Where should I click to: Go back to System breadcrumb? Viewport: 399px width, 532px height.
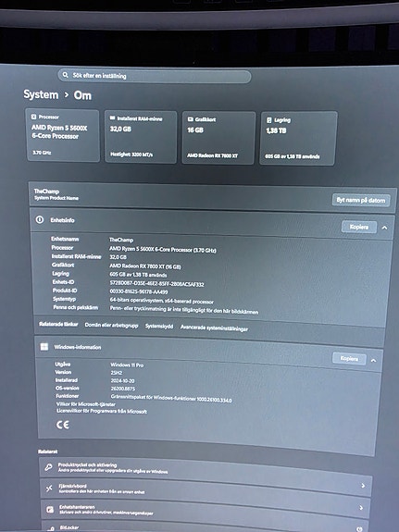pos(41,94)
